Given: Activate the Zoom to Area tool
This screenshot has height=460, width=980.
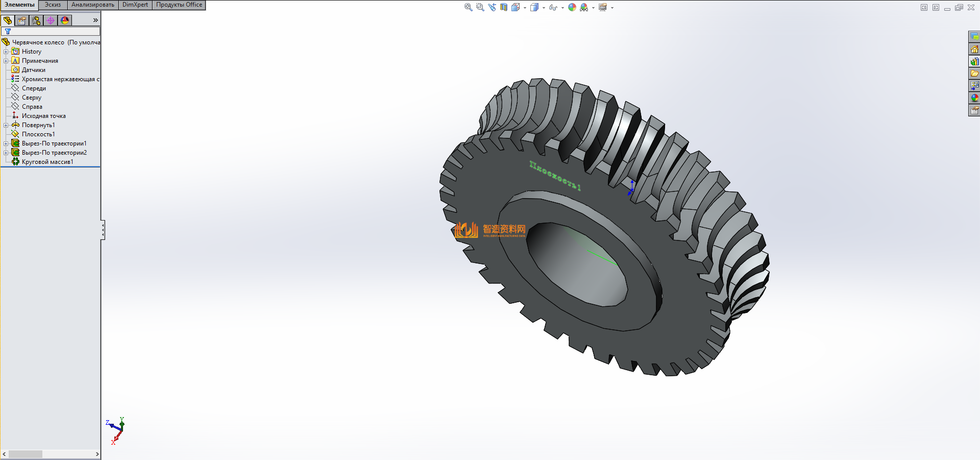Looking at the screenshot, I should click(x=480, y=7).
